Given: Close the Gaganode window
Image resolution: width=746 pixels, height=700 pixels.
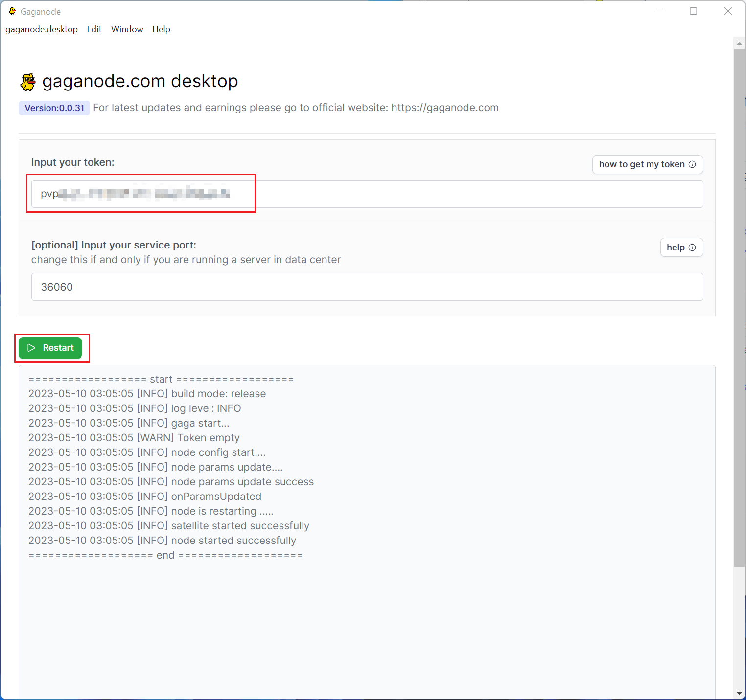Looking at the screenshot, I should pos(728,11).
